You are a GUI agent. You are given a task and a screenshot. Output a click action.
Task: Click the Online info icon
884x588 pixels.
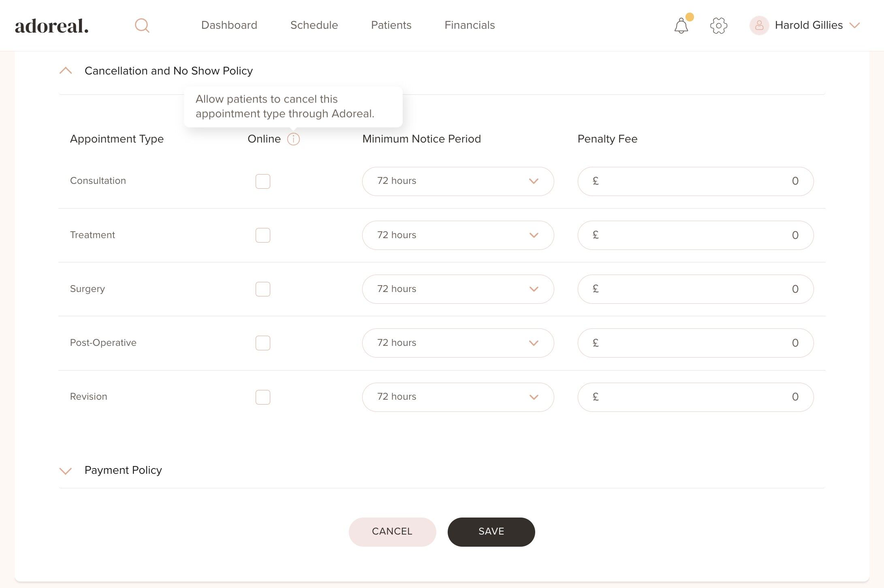point(293,139)
